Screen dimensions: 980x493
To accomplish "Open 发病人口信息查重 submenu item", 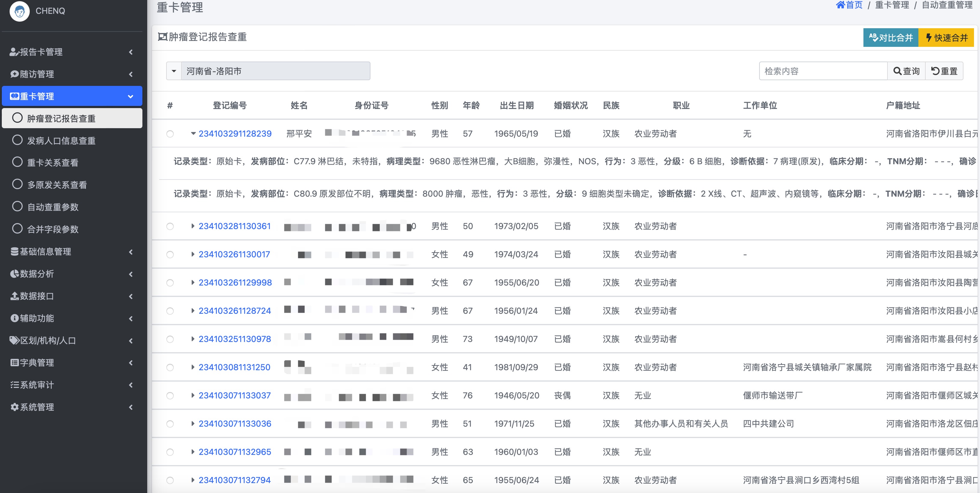I will (61, 141).
